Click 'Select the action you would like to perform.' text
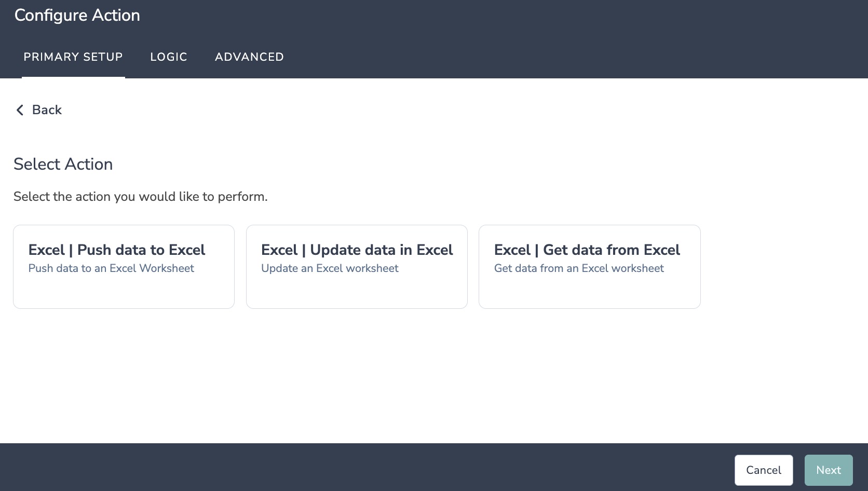This screenshot has height=491, width=868. [141, 197]
